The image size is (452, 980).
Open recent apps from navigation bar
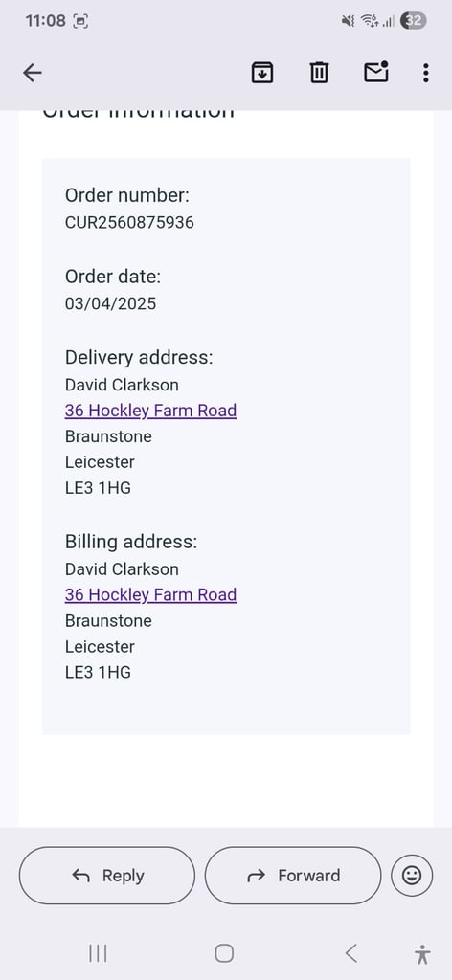click(98, 953)
